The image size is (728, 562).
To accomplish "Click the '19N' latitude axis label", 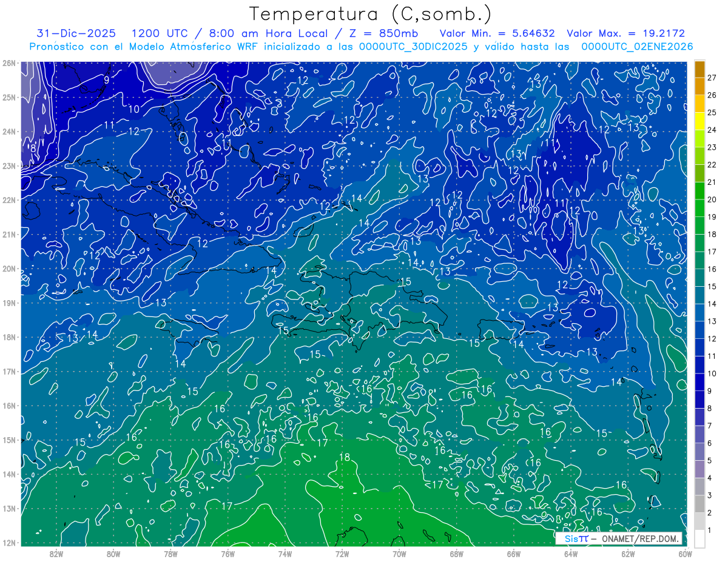I will tap(8, 303).
